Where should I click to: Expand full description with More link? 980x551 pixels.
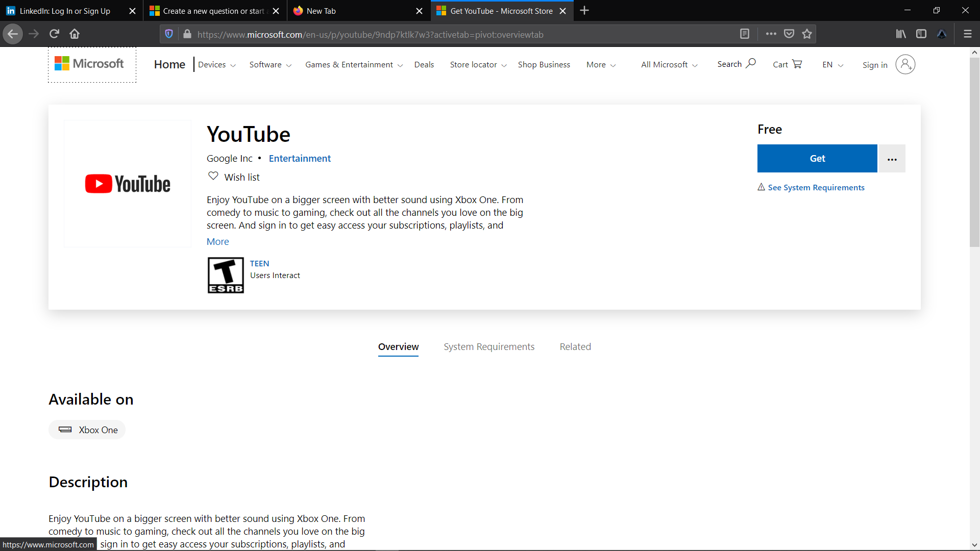tap(217, 242)
